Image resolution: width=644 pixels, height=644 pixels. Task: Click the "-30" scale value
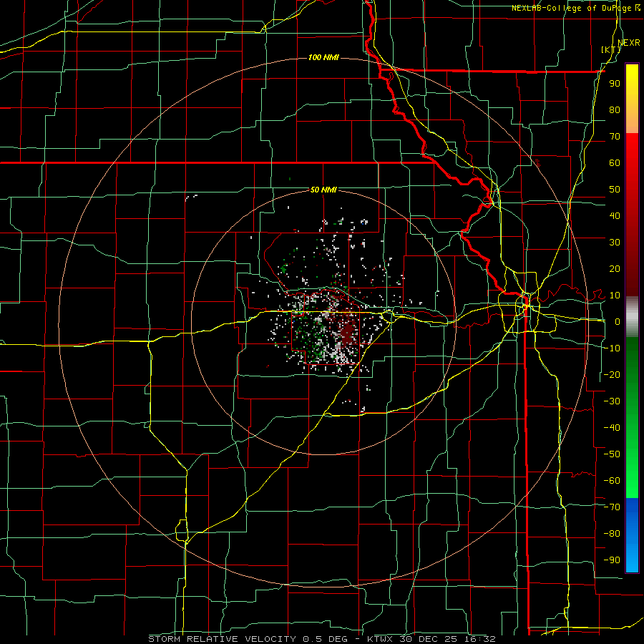point(612,401)
